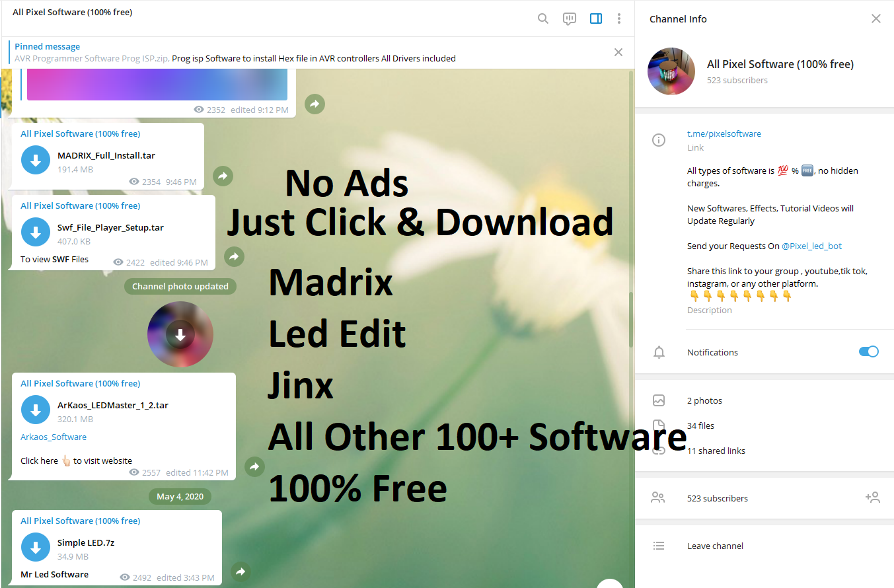Open the @Pixel_led_bot mention
The height and width of the screenshot is (588, 894).
point(811,245)
